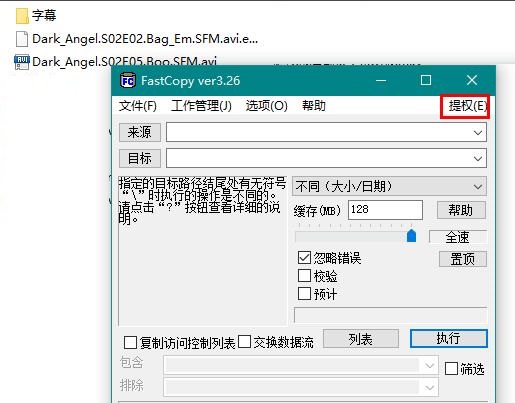Click the 目标 destination path text field
Viewport: 515px width, 403px height.
326,158
